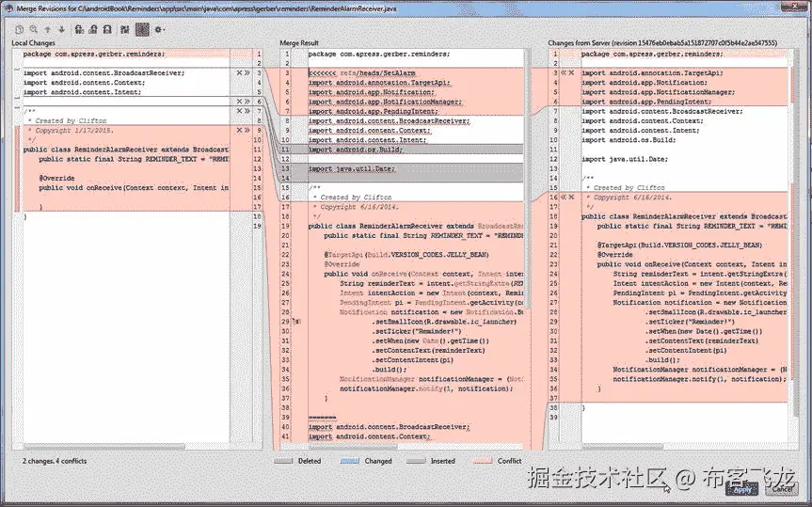This screenshot has width=812, height=507.
Task: Click the '2 changes. 4 conflicts' status text
Action: (x=55, y=461)
